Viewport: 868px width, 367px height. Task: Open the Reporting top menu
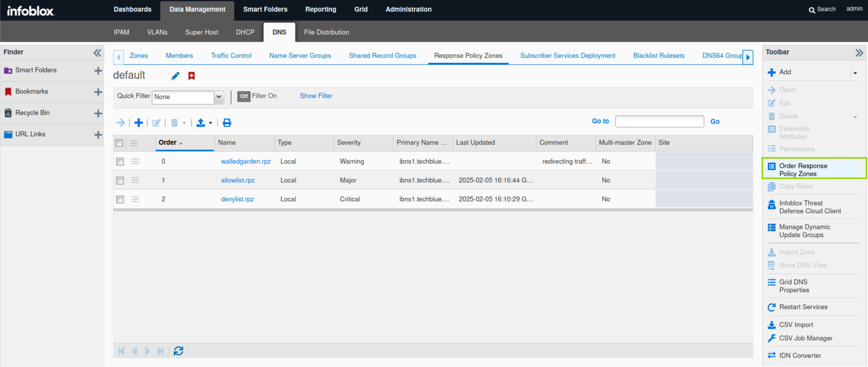point(320,9)
